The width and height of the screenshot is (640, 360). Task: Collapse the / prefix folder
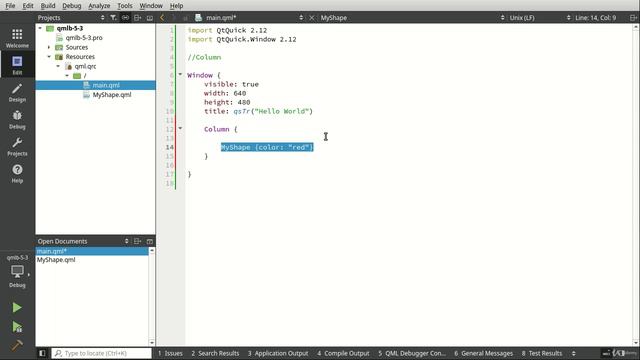coord(67,76)
